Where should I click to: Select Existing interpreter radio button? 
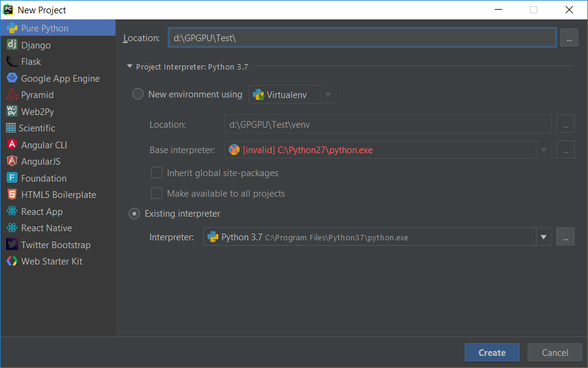pos(134,214)
